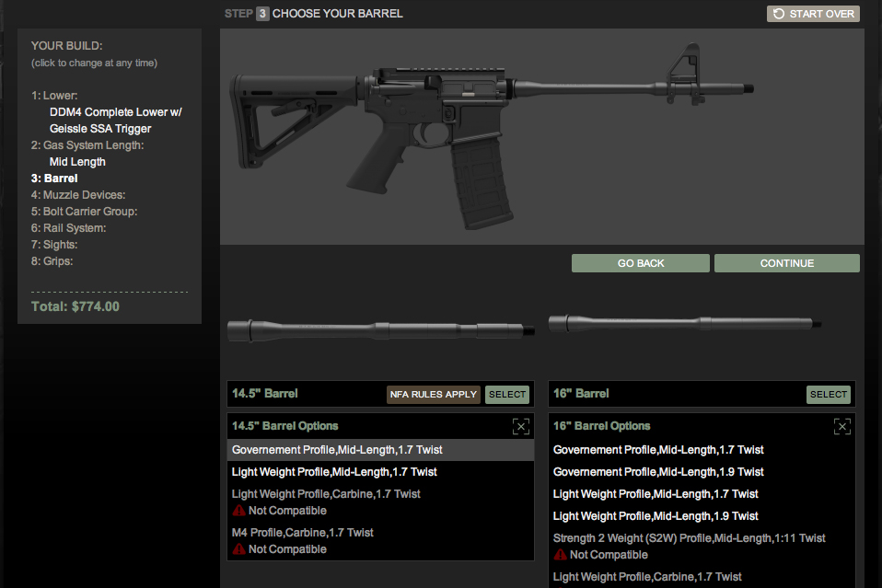Change the DDM4 Complete Lower selection
The width and height of the screenshot is (882, 588).
pyautogui.click(x=115, y=121)
